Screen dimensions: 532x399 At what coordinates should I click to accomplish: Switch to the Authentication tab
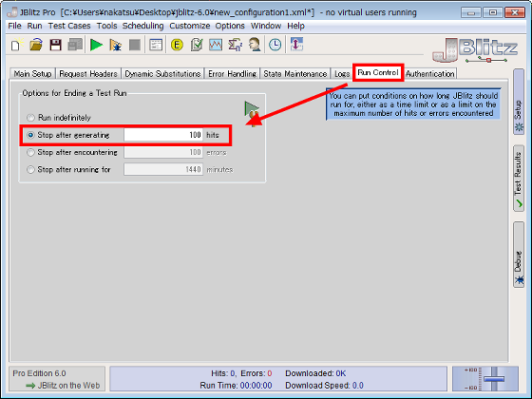(429, 74)
